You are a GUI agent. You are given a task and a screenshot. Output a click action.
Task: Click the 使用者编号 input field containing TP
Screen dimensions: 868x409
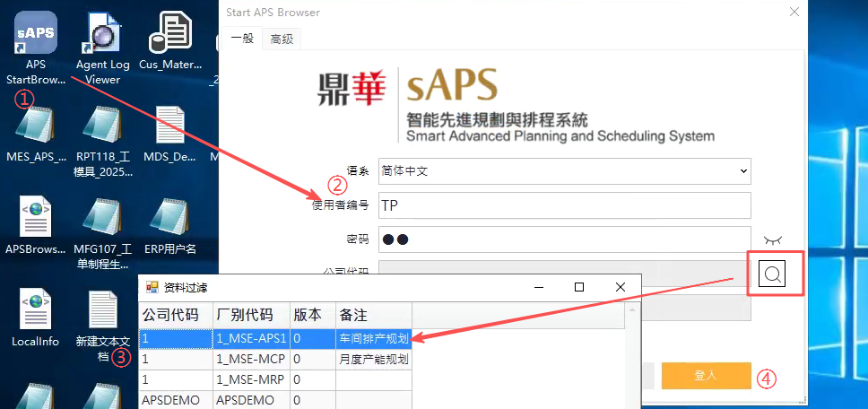coord(565,205)
